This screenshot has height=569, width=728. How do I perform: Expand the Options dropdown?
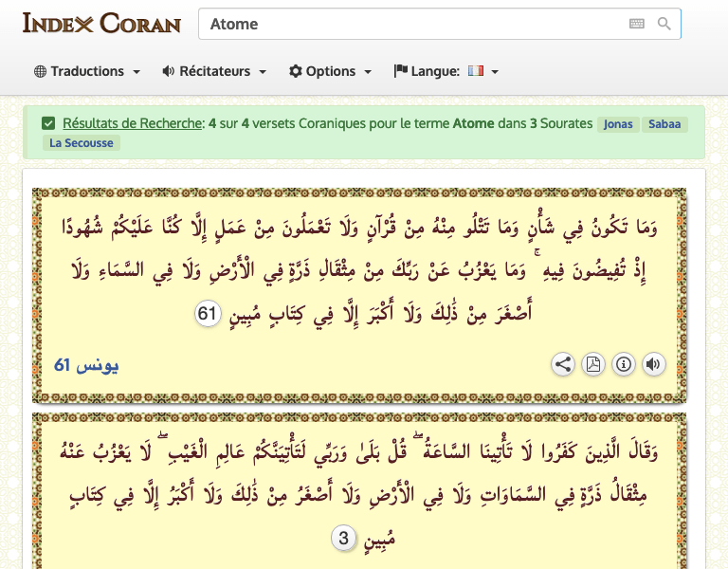[331, 71]
